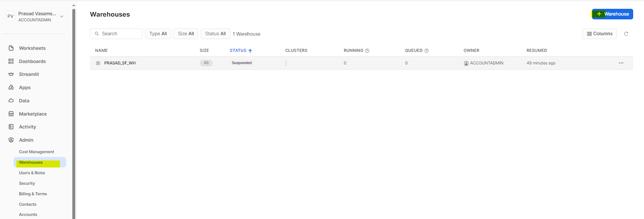Open the Data section
This screenshot has height=219, width=644.
24,101
